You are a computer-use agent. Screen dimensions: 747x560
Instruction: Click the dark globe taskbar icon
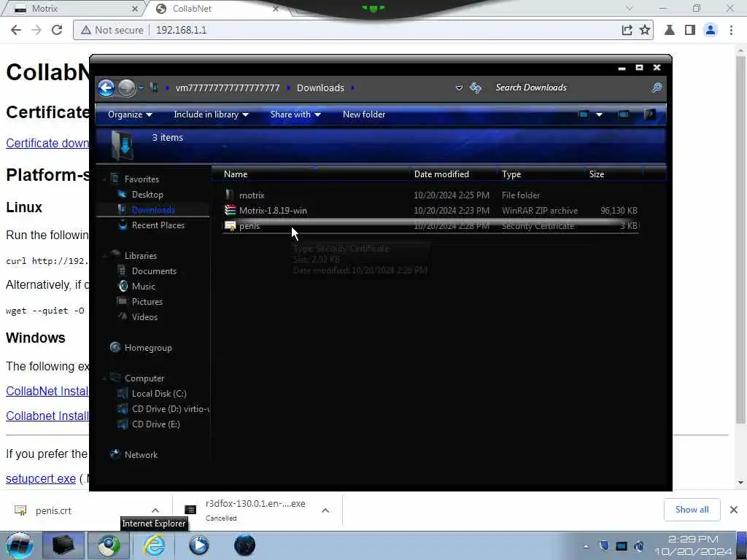[244, 545]
